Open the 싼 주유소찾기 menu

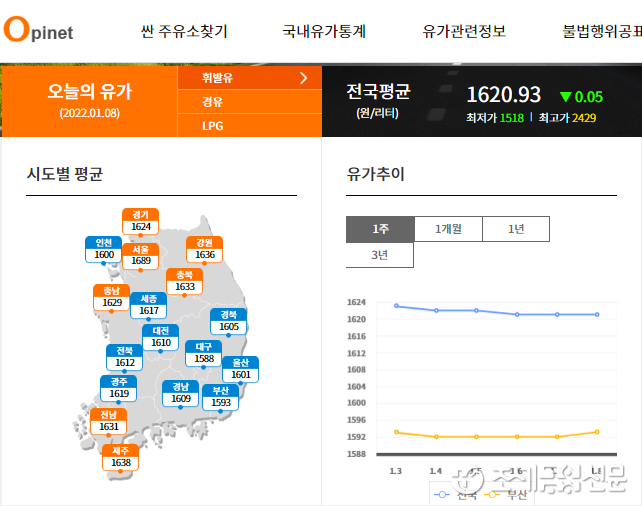184,31
